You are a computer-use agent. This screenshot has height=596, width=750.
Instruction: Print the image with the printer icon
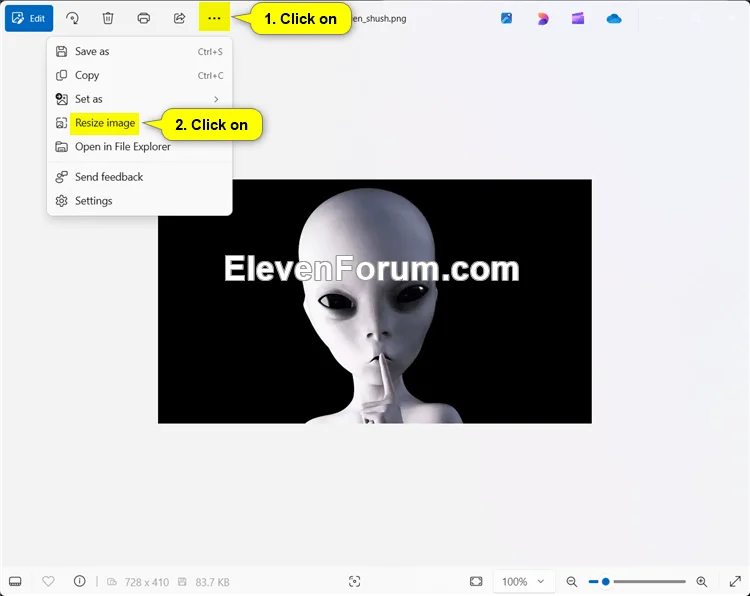pyautogui.click(x=143, y=18)
